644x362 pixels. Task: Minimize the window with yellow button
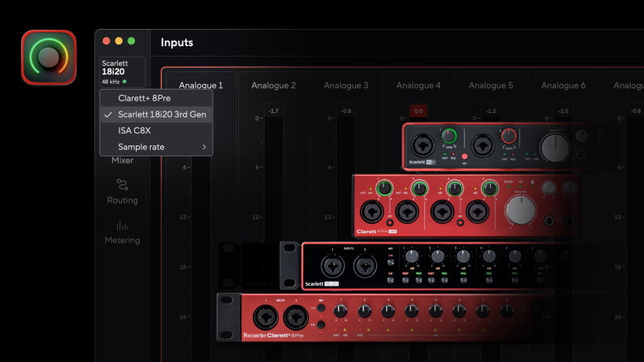click(x=119, y=41)
